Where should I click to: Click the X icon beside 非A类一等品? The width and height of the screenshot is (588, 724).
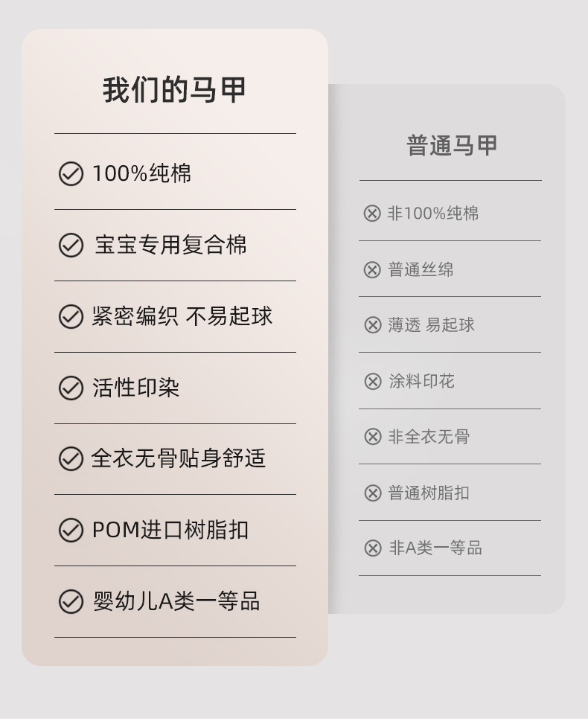372,548
